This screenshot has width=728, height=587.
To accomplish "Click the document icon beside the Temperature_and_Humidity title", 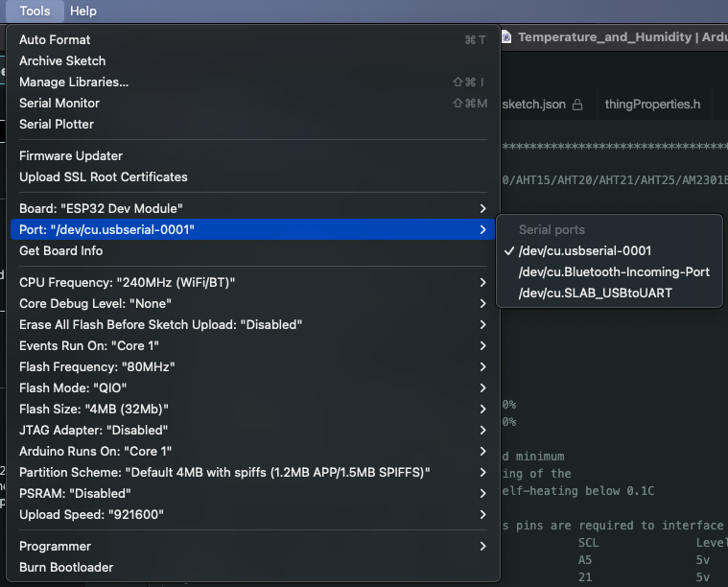I will 506,37.
